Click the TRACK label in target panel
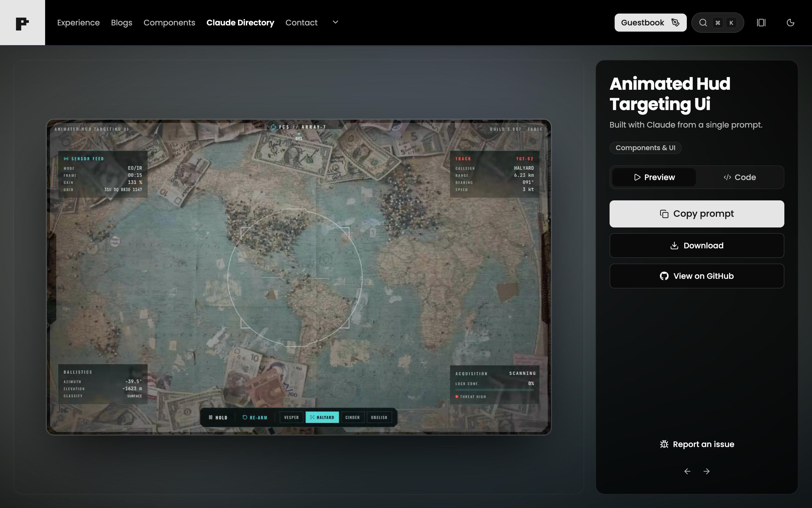 tap(463, 159)
